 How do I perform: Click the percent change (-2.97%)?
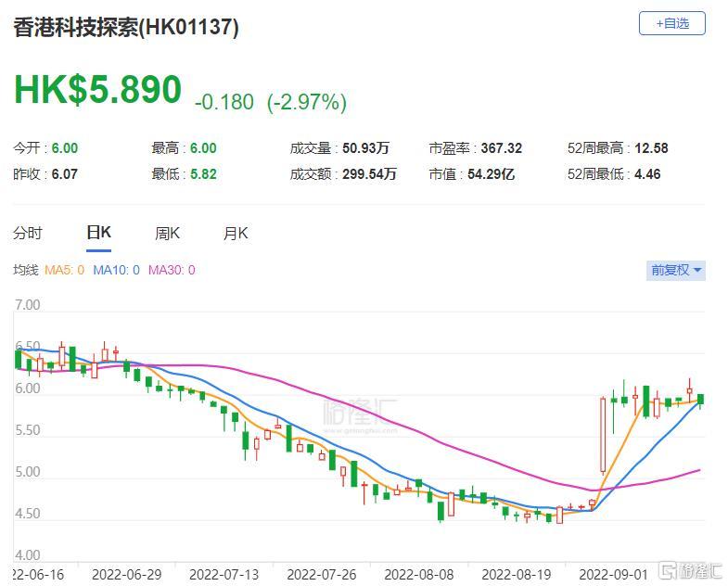click(306, 102)
